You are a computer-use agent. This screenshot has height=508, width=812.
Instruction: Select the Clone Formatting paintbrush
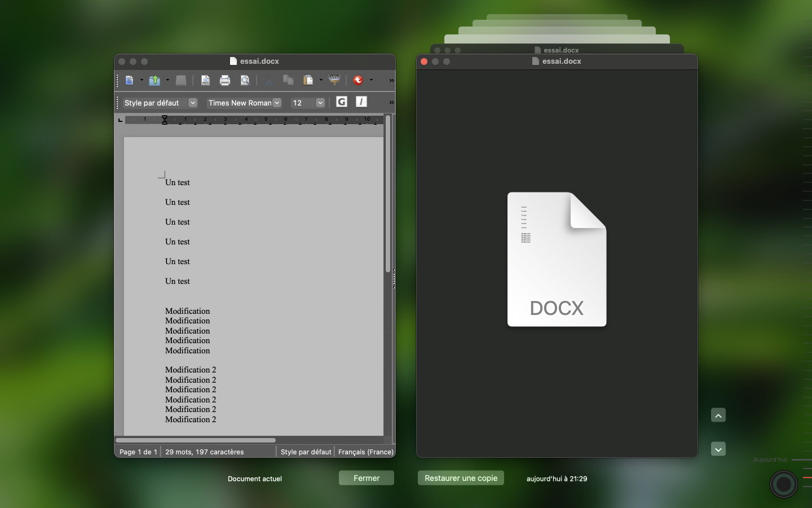point(334,80)
